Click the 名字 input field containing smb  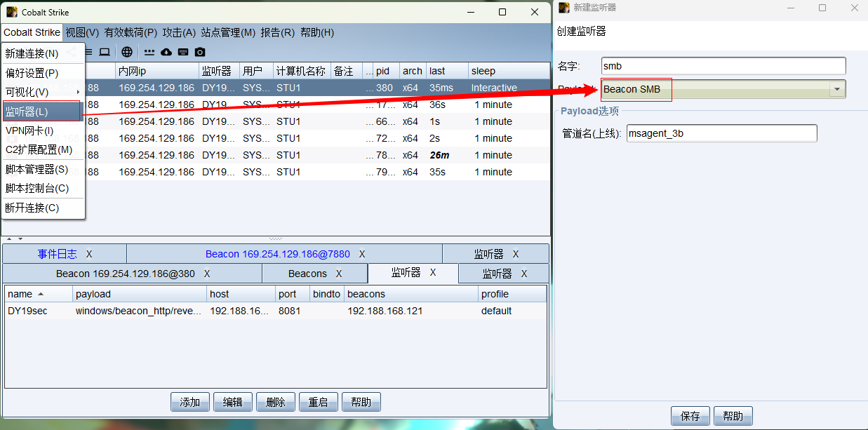coord(723,66)
